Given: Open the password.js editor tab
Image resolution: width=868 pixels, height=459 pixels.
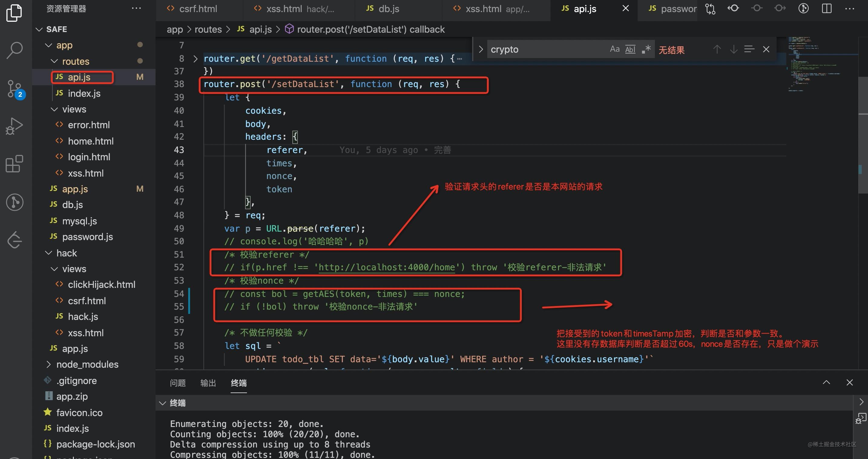Looking at the screenshot, I should 668,9.
